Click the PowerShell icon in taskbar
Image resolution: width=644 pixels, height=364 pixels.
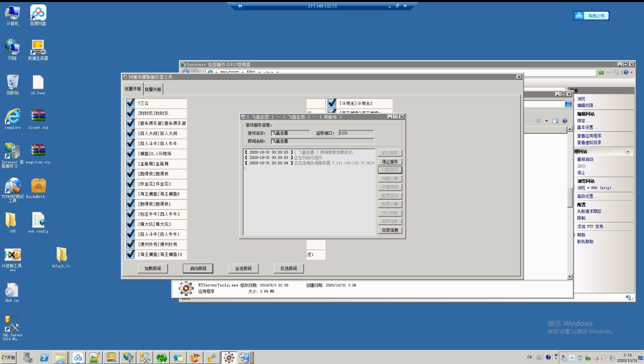(x=44, y=358)
